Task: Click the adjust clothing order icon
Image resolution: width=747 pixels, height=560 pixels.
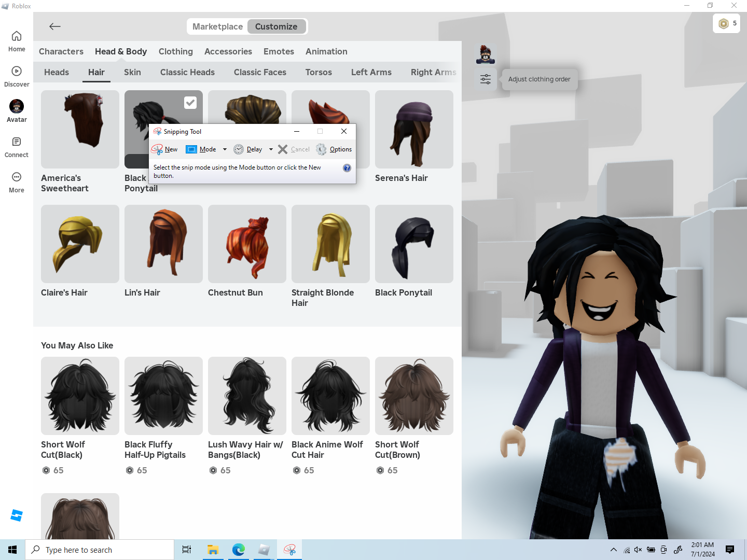Action: click(486, 79)
